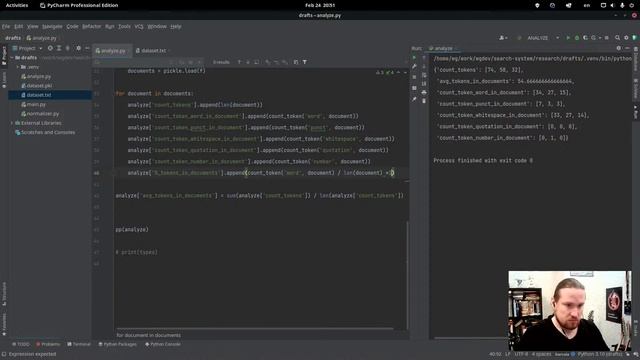
Task: Open Run panel settings gear
Action: click(x=619, y=48)
